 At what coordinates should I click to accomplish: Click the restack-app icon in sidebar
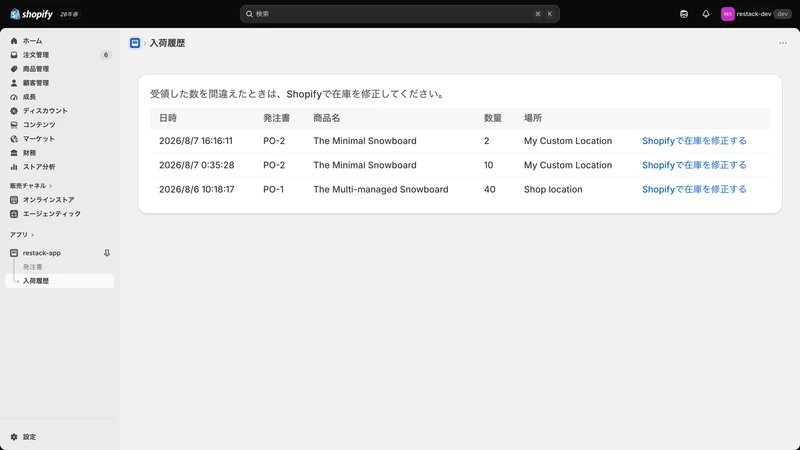pos(14,253)
